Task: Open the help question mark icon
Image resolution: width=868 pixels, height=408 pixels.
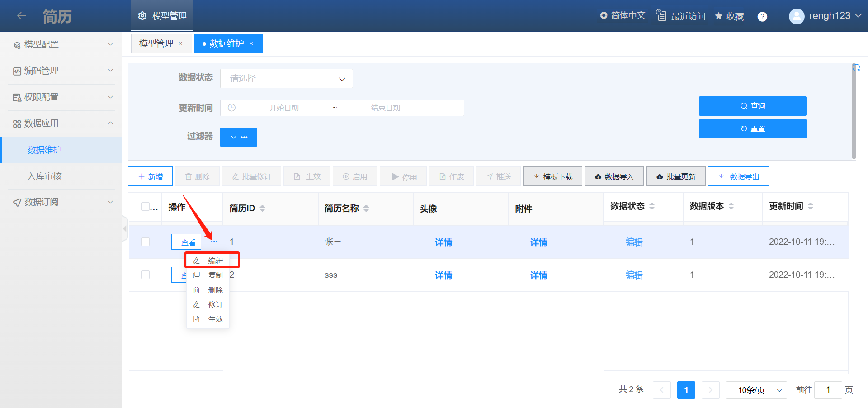Action: point(762,17)
